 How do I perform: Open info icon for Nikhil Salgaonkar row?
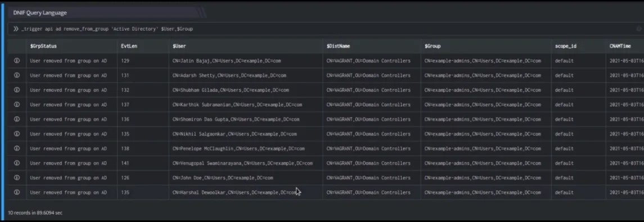pyautogui.click(x=17, y=134)
